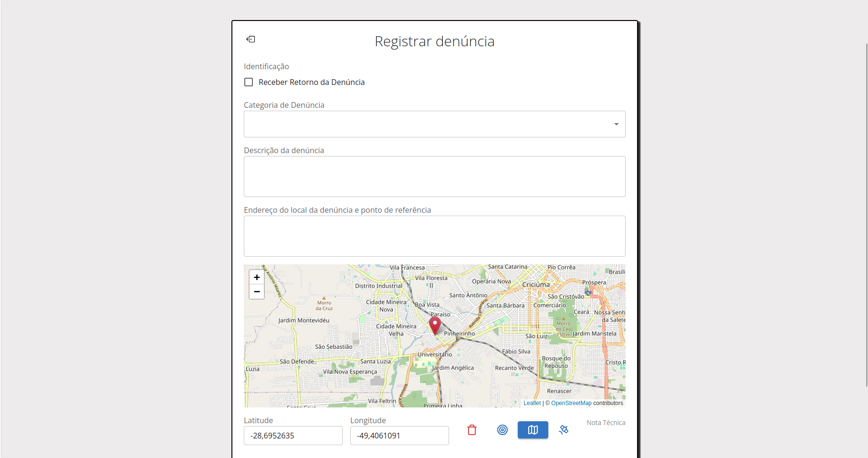Zoom in on the map with plus
The height and width of the screenshot is (458, 868).
[x=257, y=277]
